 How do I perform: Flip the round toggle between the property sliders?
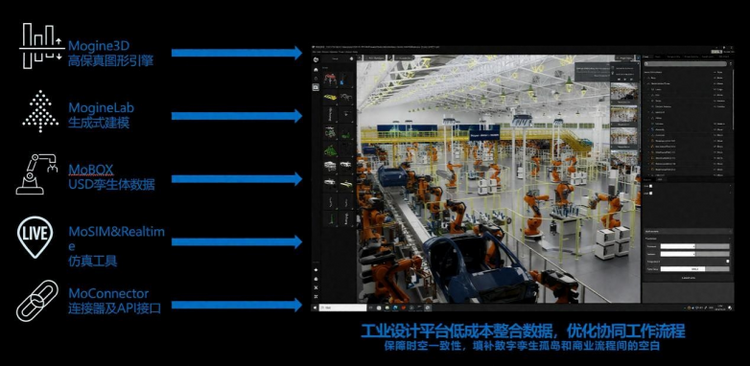coord(728,261)
